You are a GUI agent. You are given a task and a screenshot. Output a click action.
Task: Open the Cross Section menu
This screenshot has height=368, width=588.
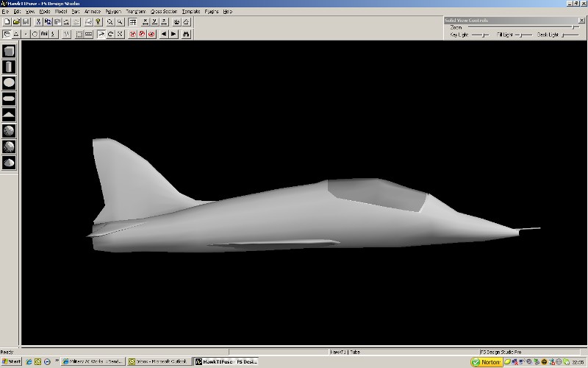164,12
